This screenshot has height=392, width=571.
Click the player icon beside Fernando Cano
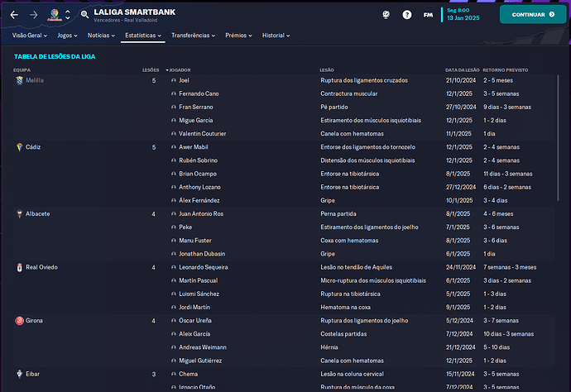pos(174,94)
